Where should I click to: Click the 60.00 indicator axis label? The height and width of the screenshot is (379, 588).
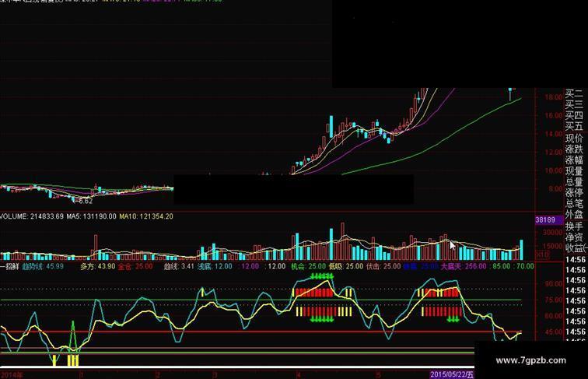[x=554, y=316]
